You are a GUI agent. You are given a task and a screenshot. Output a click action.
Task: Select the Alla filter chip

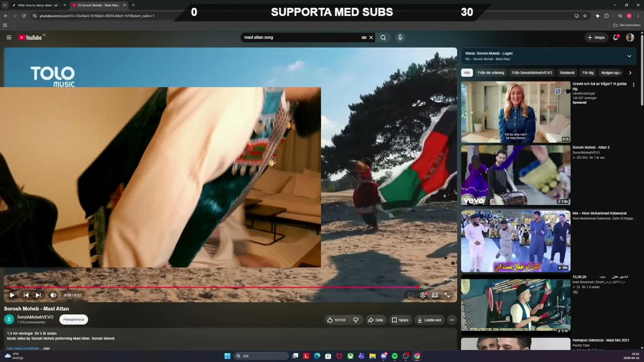click(x=467, y=73)
